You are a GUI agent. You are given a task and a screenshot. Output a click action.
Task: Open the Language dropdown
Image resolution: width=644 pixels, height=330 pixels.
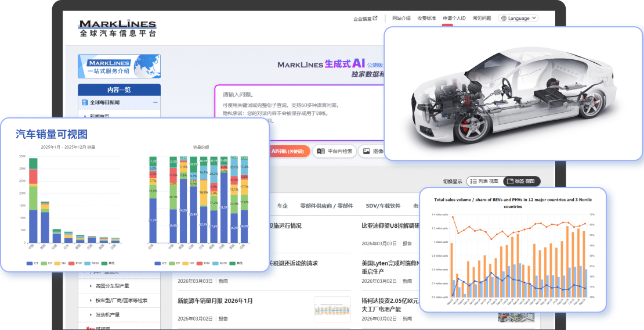coord(518,18)
